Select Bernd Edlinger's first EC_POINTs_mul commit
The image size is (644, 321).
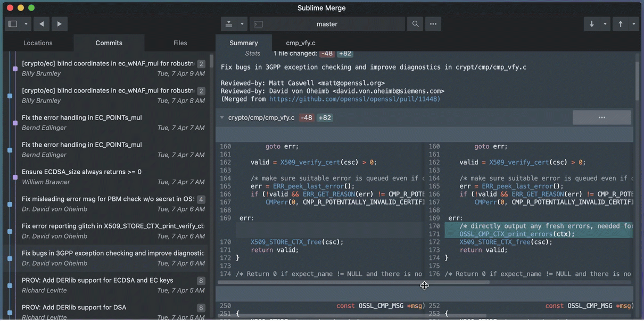112,123
